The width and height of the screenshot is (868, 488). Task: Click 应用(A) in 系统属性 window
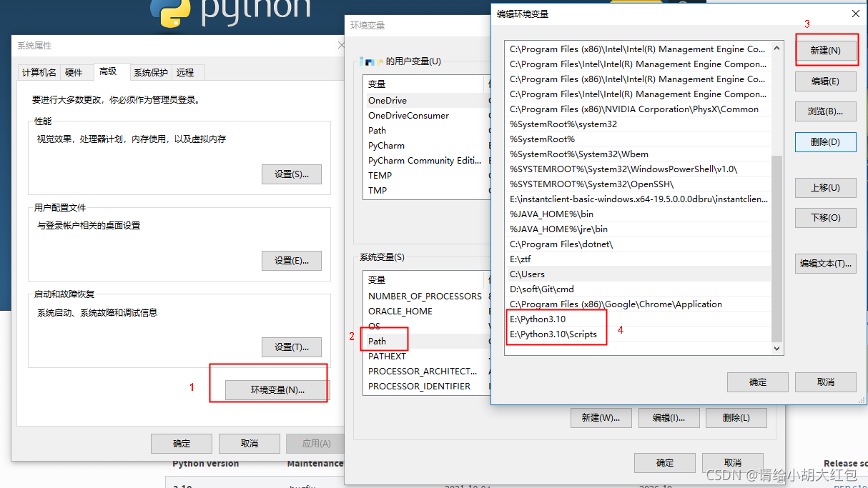coord(316,444)
